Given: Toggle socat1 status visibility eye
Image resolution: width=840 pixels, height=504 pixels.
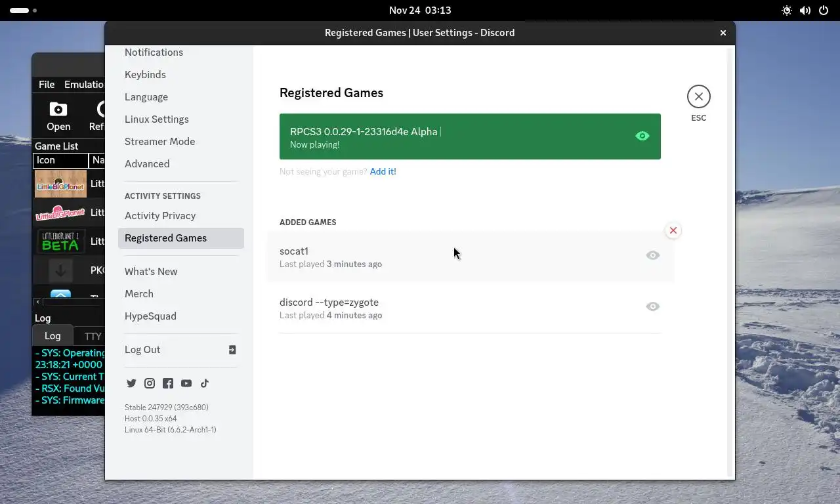Looking at the screenshot, I should coord(652,255).
